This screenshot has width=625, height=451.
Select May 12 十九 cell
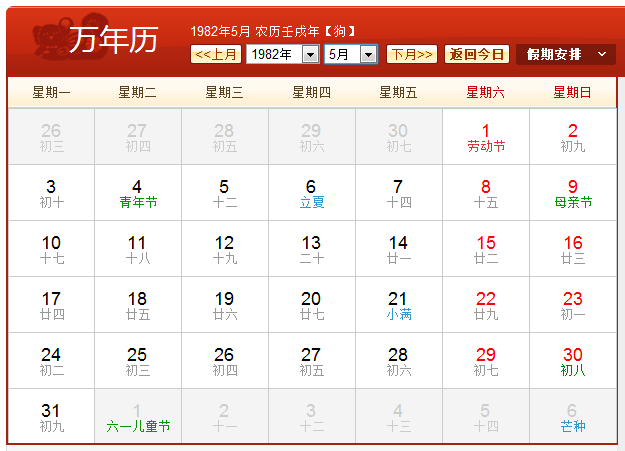(225, 248)
